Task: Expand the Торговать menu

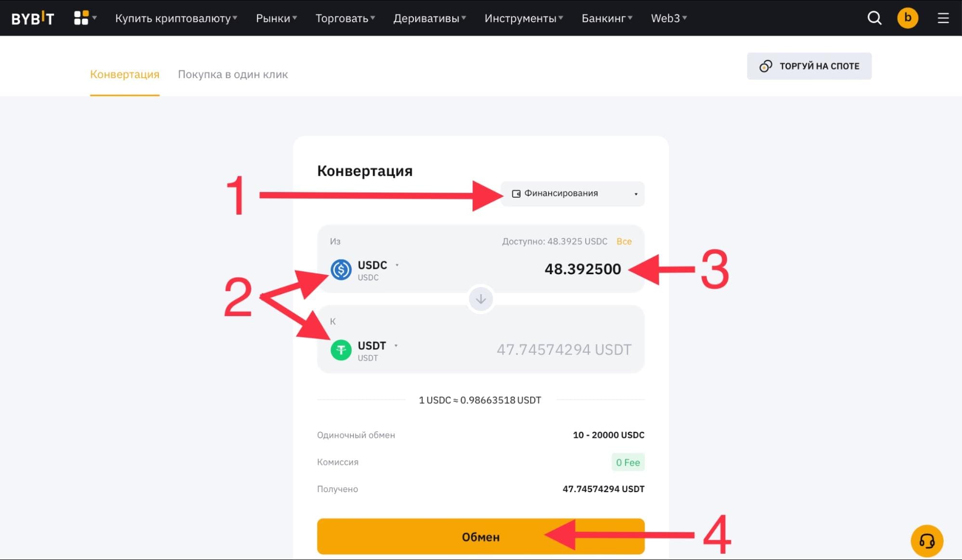Action: [345, 18]
